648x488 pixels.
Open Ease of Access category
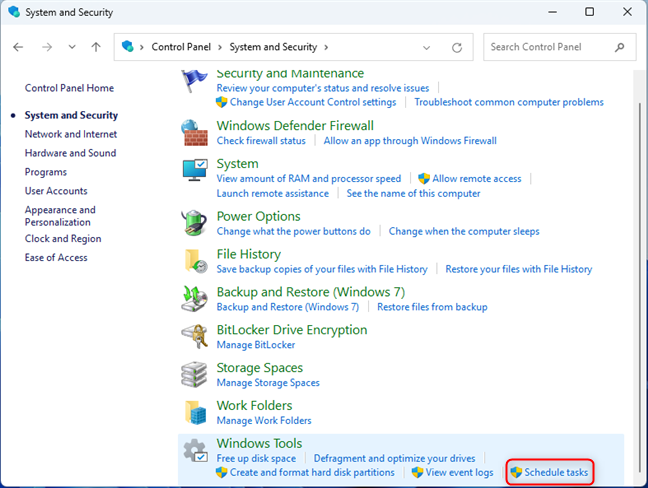(x=56, y=258)
